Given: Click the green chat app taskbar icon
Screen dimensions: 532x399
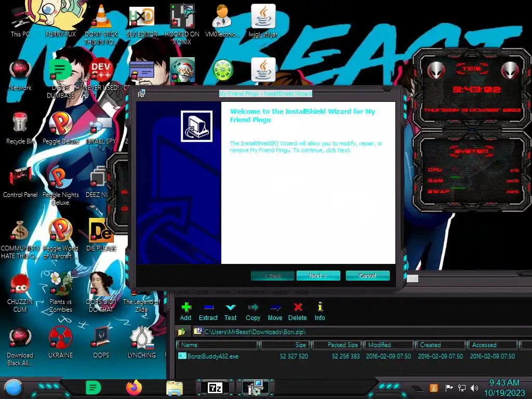Looking at the screenshot, I should pos(94,388).
